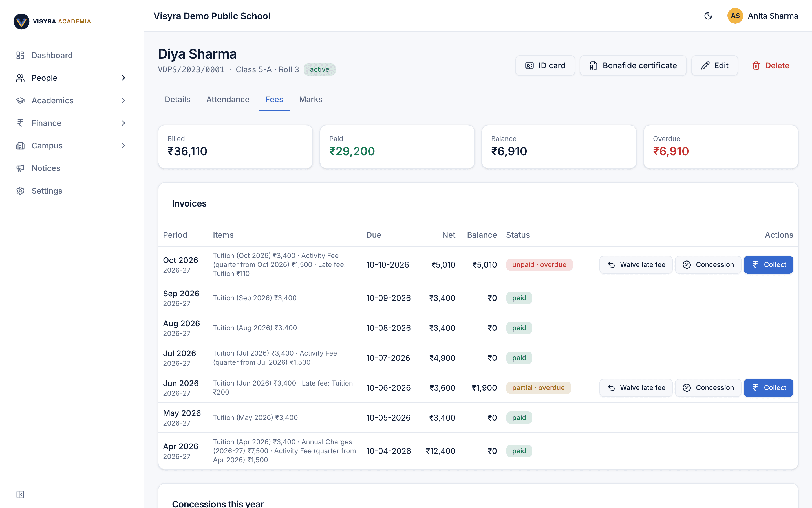Collapse the sidebar with the panel icon
The width and height of the screenshot is (812, 508).
(20, 494)
